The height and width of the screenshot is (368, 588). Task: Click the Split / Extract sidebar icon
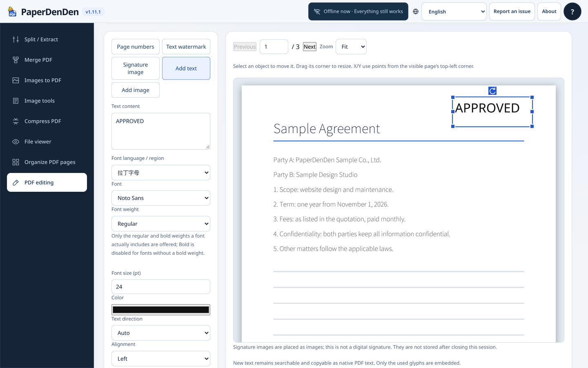pos(16,39)
